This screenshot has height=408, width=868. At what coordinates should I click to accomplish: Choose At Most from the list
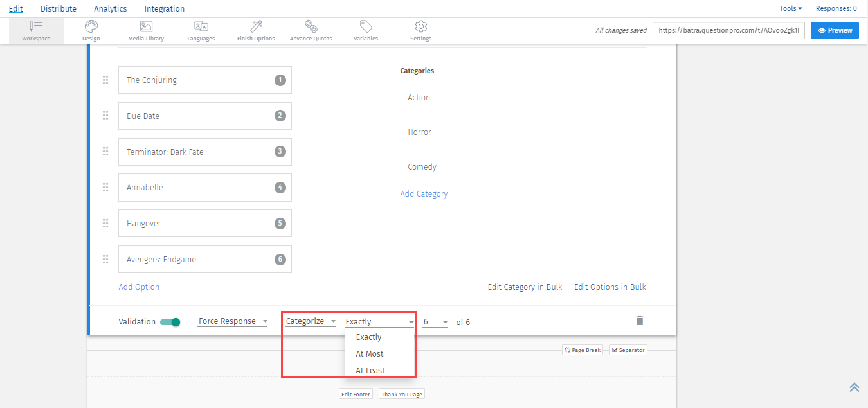[370, 354]
